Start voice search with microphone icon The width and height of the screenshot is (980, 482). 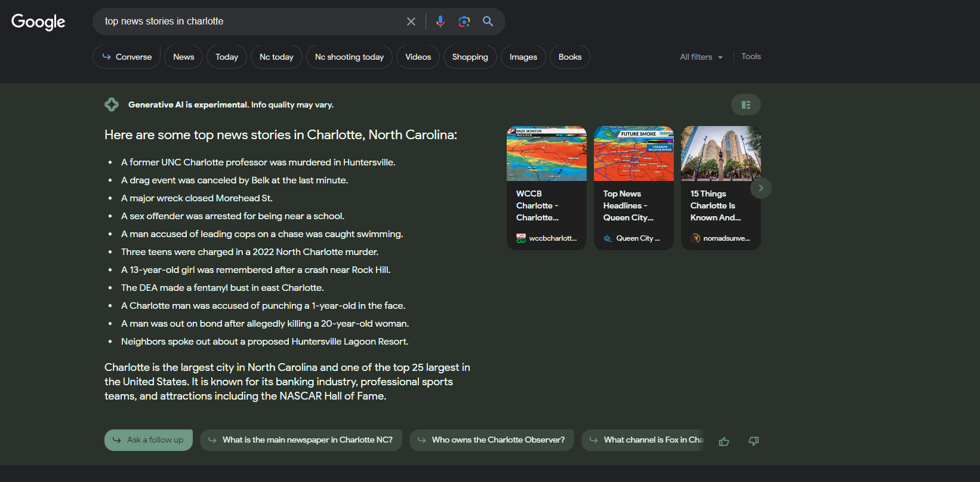[440, 22]
